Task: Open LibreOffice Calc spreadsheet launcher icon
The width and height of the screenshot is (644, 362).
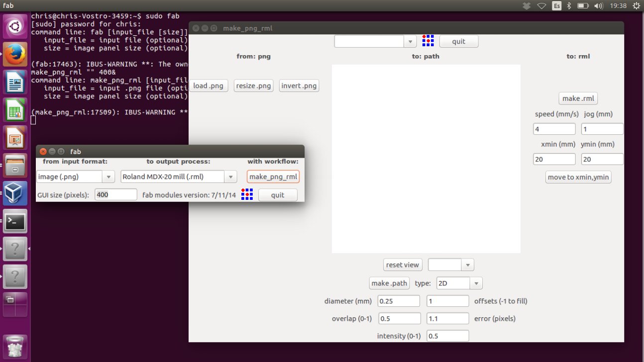Action: 15,110
